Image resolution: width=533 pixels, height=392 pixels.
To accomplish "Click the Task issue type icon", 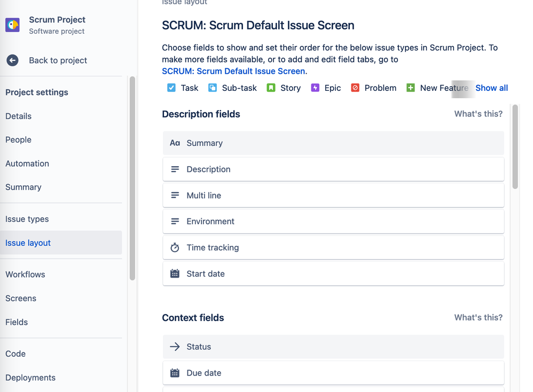I will coord(171,88).
